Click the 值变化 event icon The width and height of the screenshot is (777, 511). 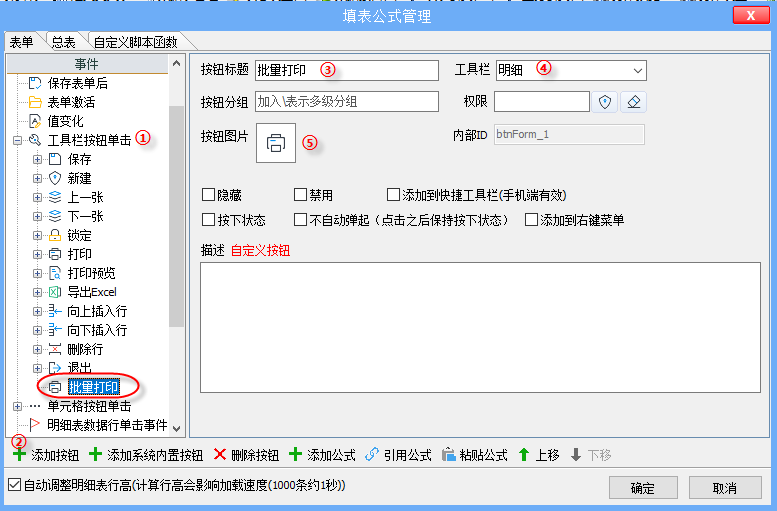(x=35, y=121)
